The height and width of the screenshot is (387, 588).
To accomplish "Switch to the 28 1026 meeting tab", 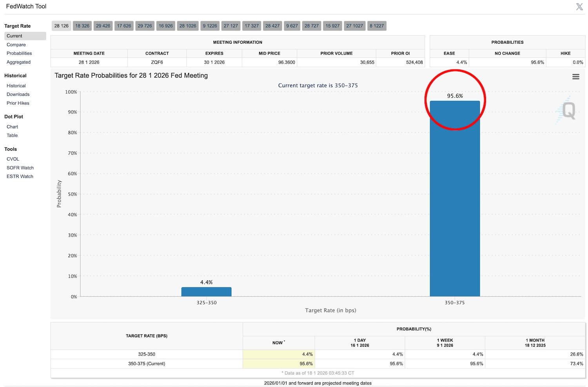I will [188, 26].
